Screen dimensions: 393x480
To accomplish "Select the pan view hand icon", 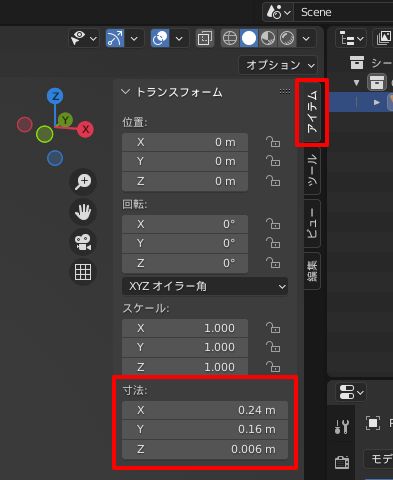I will coord(83,212).
